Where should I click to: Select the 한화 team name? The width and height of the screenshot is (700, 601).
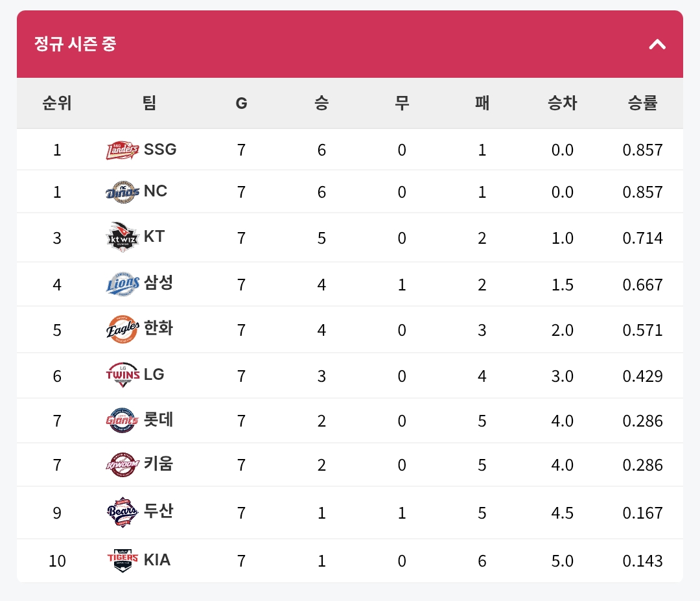click(159, 328)
